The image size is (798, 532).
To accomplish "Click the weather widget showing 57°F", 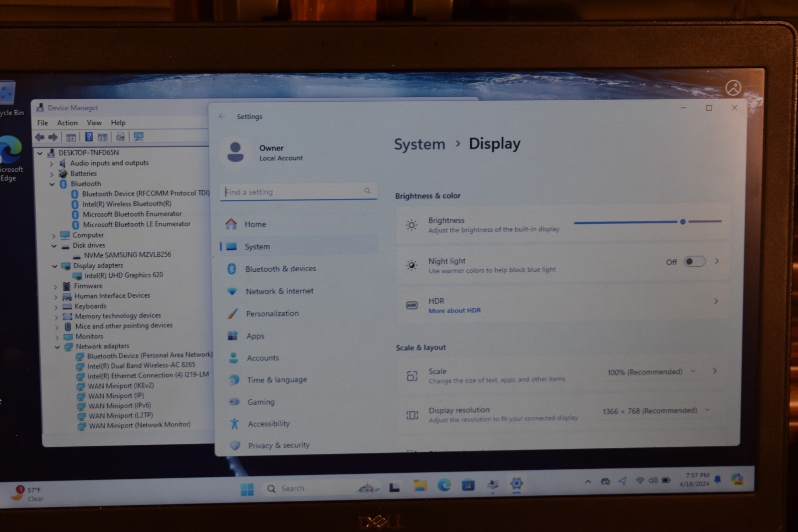I will pos(28,494).
